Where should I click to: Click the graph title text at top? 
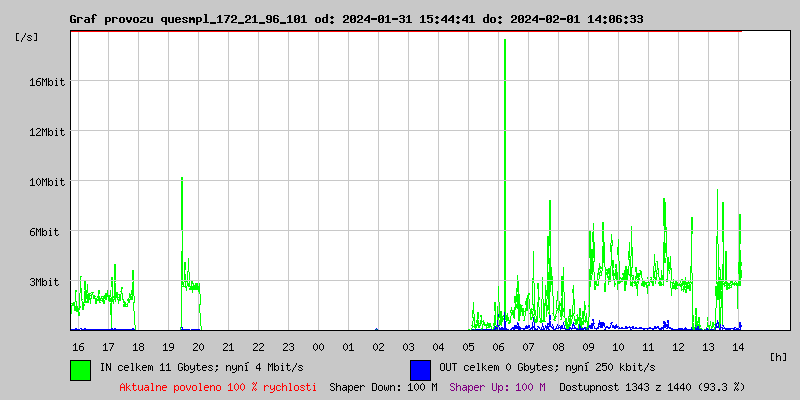(356, 19)
